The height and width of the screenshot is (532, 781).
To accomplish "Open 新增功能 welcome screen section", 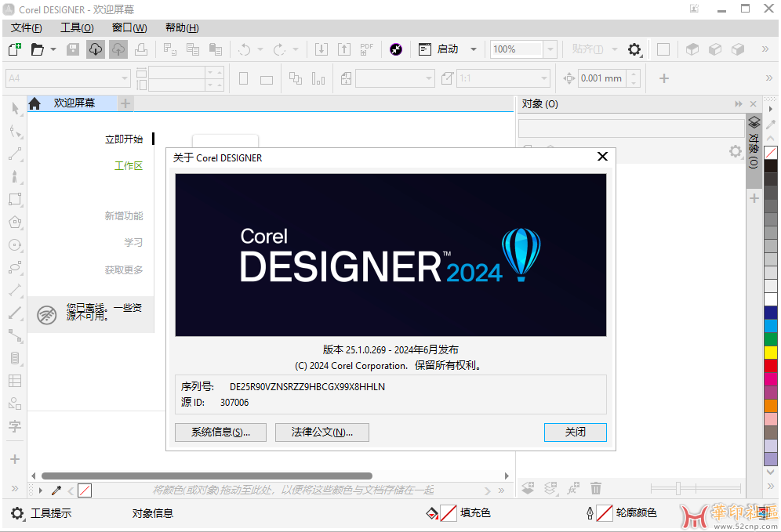I will 124,215.
